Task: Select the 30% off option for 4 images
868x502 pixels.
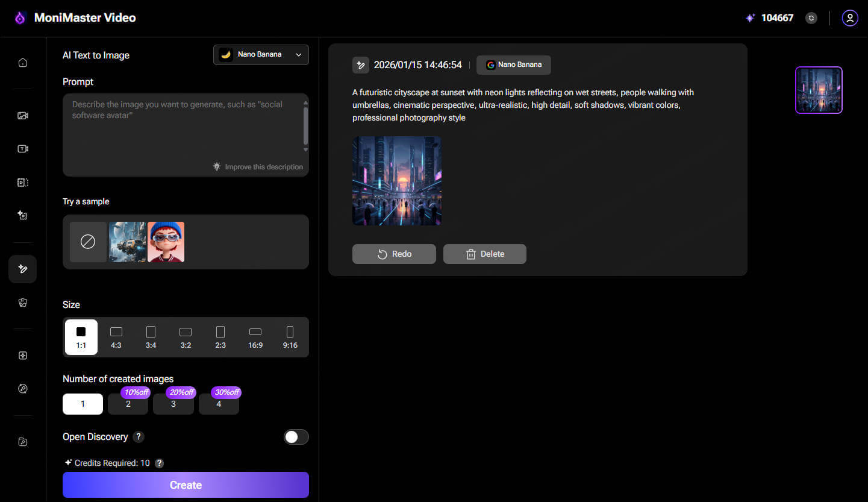Action: pos(219,404)
